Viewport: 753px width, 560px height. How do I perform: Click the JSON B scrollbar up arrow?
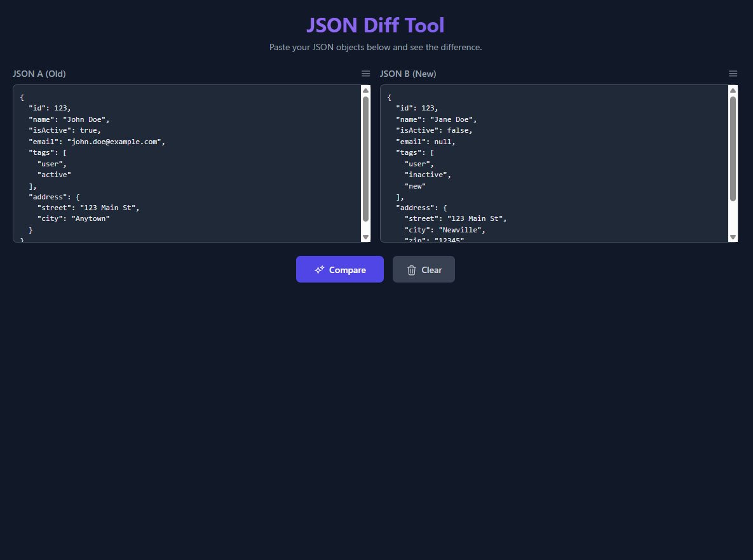point(733,91)
